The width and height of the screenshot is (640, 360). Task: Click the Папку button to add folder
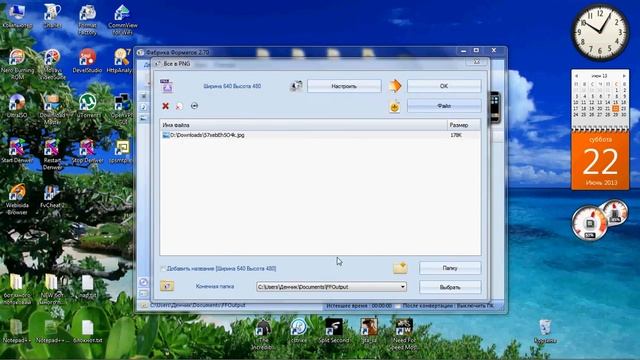[450, 268]
